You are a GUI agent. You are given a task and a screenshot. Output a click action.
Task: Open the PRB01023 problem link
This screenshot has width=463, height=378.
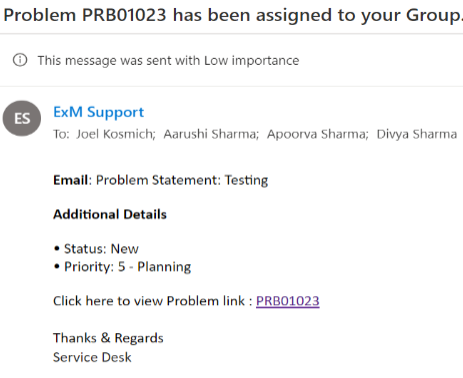[288, 301]
